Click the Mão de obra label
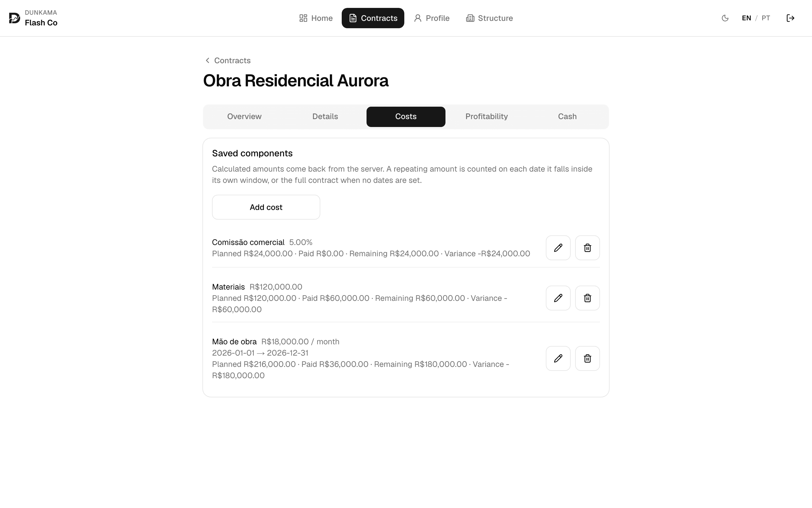 (x=234, y=342)
